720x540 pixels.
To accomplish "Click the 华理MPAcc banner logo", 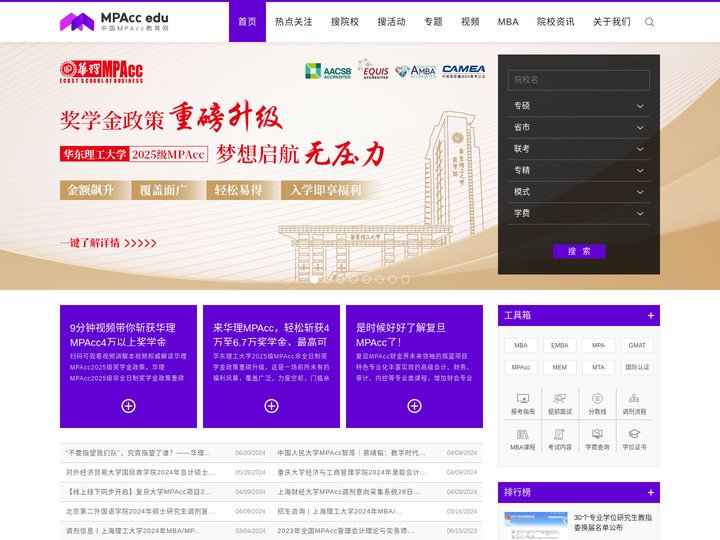I will tap(101, 72).
